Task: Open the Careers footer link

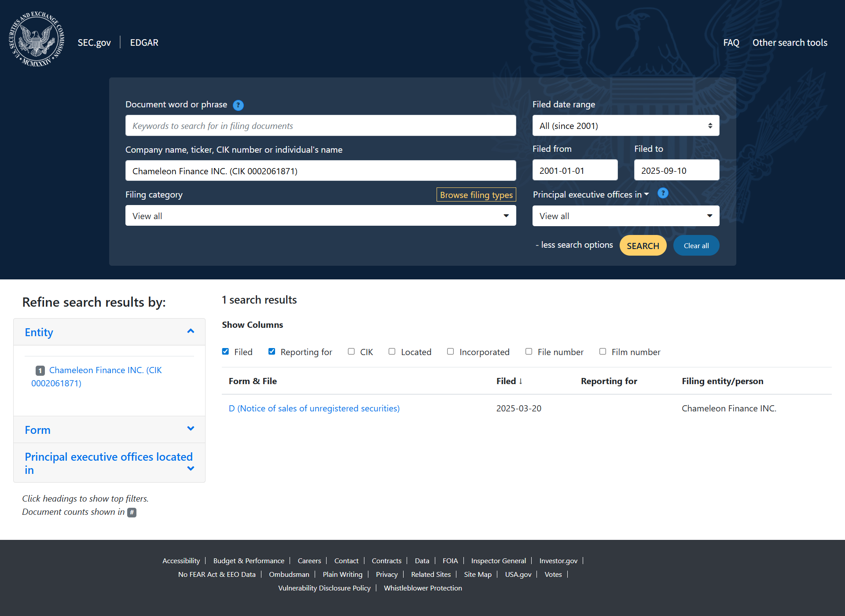Action: point(309,561)
